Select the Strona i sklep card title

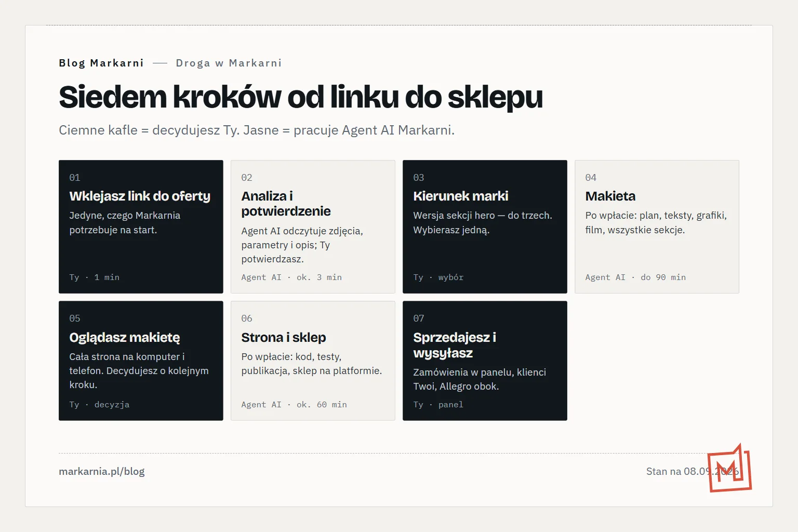click(284, 338)
